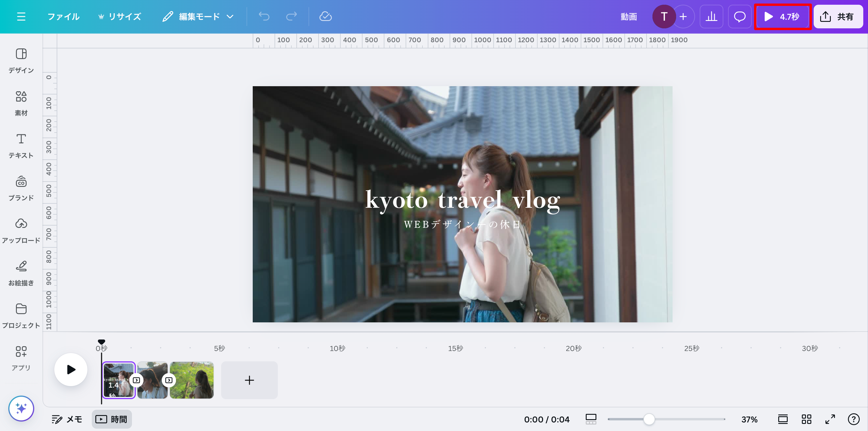Open the テキスト (Text) panel

tap(21, 145)
